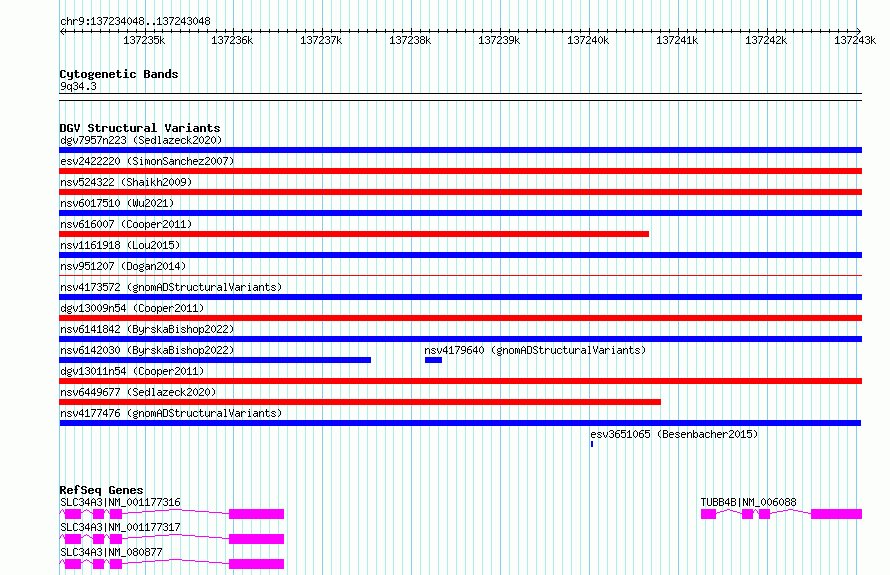This screenshot has height=575, width=890.
Task: Click the 137239k ruler tick label
Action: pos(499,40)
